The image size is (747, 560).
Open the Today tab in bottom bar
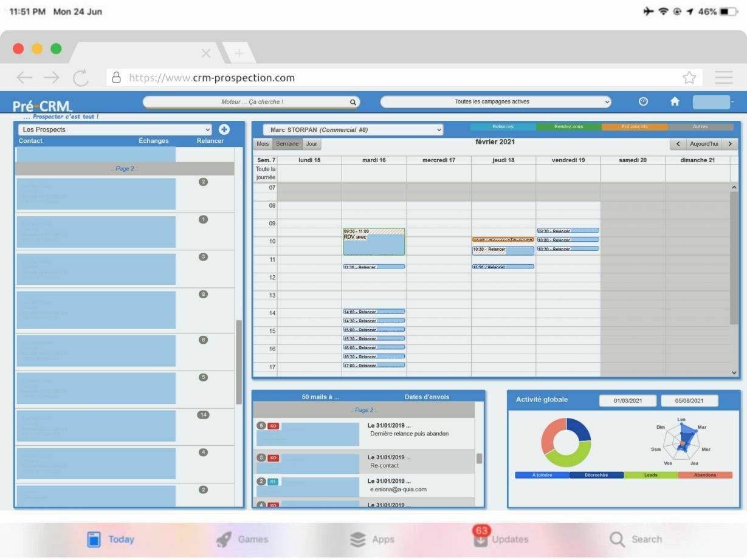point(111,539)
